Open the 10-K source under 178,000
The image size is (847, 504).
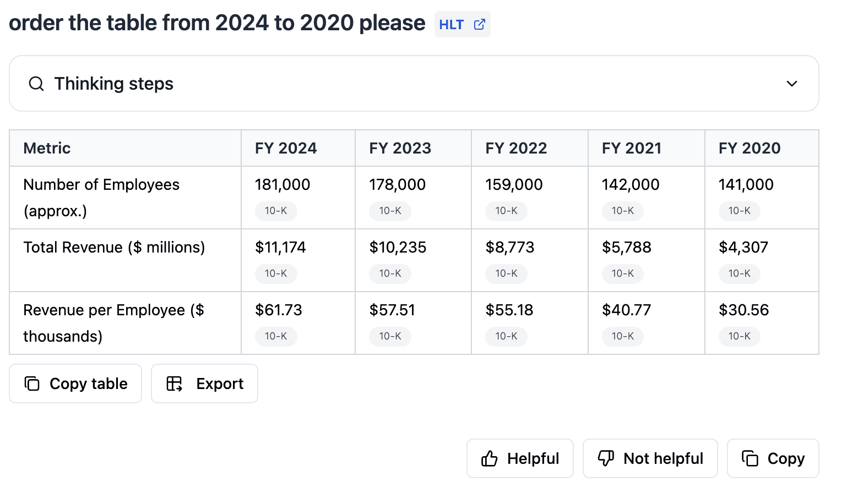[390, 211]
